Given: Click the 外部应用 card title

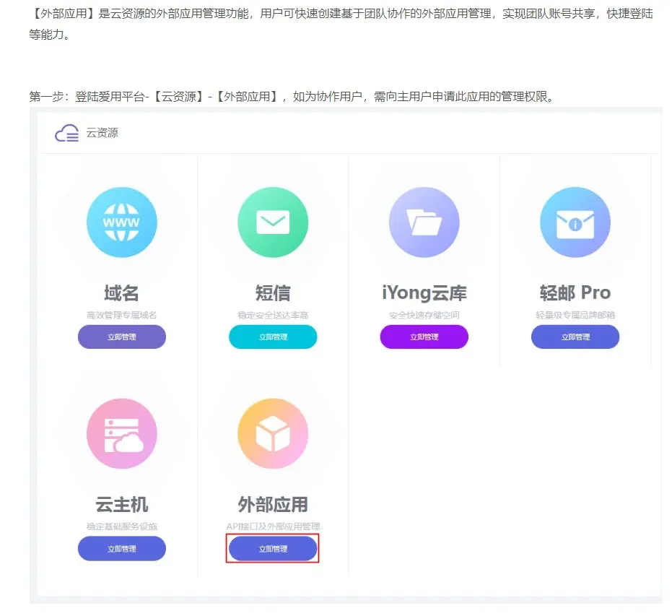Looking at the screenshot, I should [273, 504].
